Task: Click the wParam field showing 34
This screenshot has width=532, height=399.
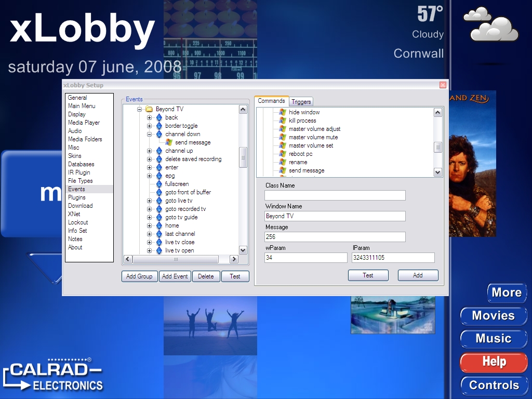Action: [x=305, y=258]
